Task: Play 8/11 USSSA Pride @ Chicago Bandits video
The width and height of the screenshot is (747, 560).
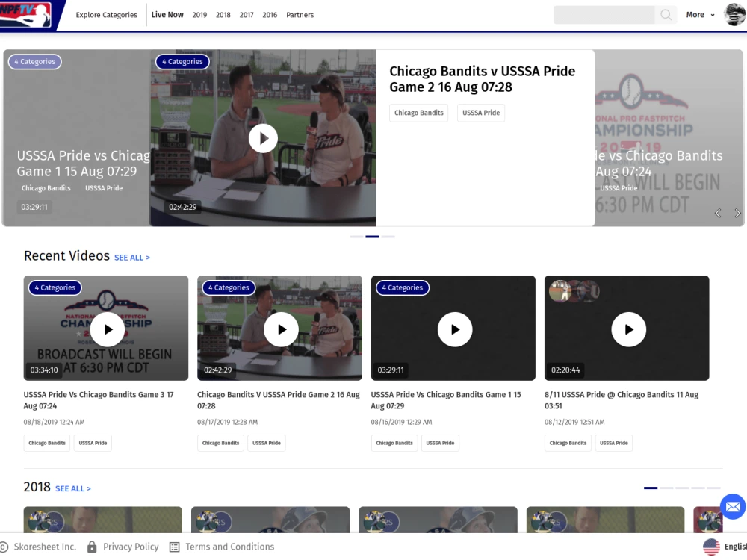Action: [628, 329]
